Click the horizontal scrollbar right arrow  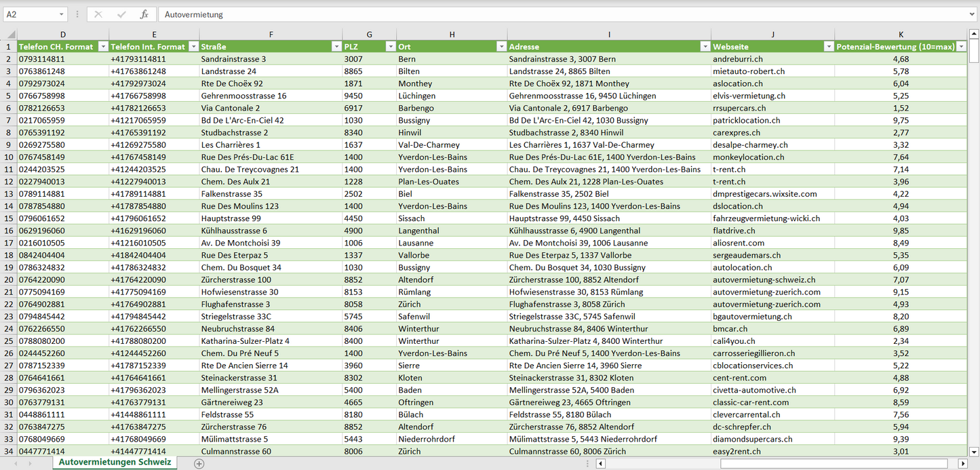click(x=962, y=463)
